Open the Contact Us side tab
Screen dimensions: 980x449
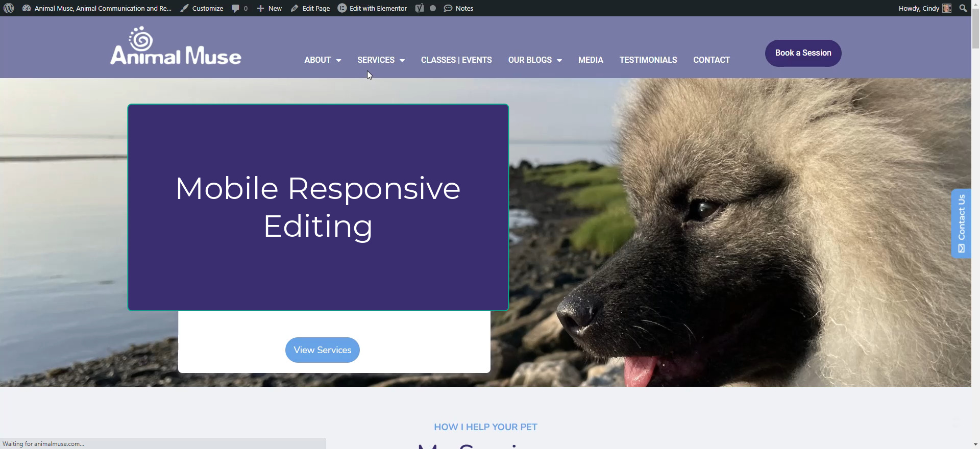click(961, 223)
